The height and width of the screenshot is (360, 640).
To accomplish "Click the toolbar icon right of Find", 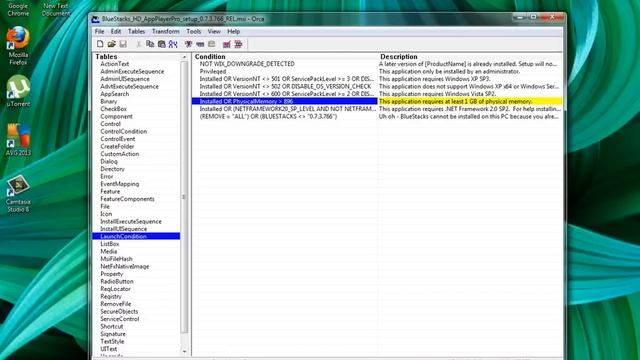I will (188, 44).
